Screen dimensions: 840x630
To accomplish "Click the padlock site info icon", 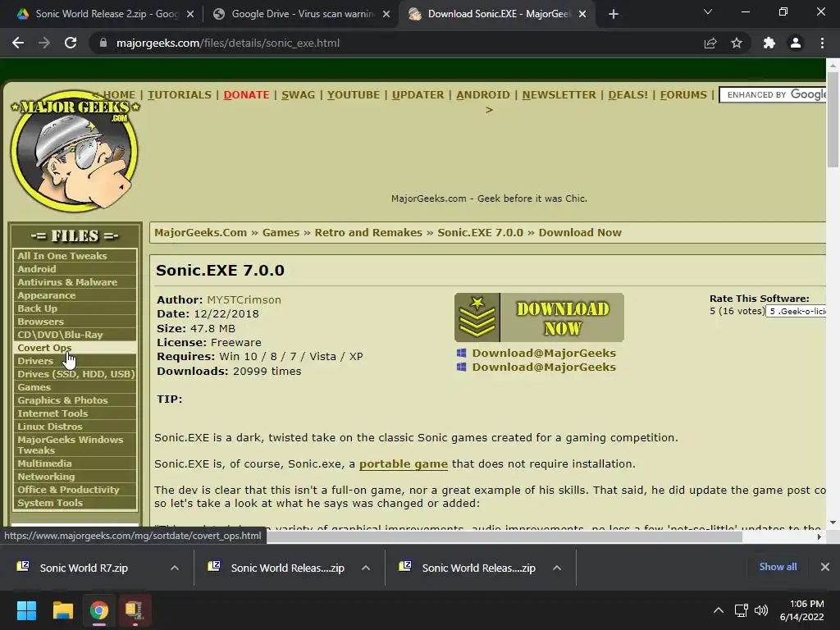I will pyautogui.click(x=103, y=43).
